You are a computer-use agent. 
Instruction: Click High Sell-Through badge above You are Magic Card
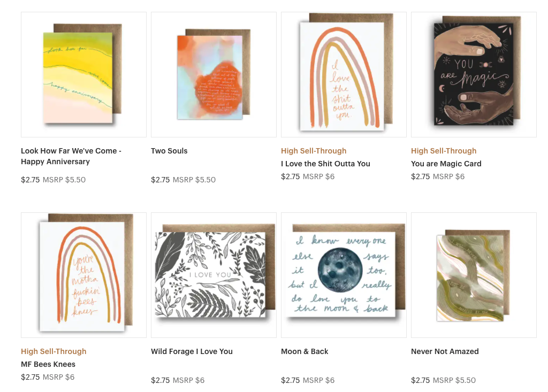tap(444, 151)
